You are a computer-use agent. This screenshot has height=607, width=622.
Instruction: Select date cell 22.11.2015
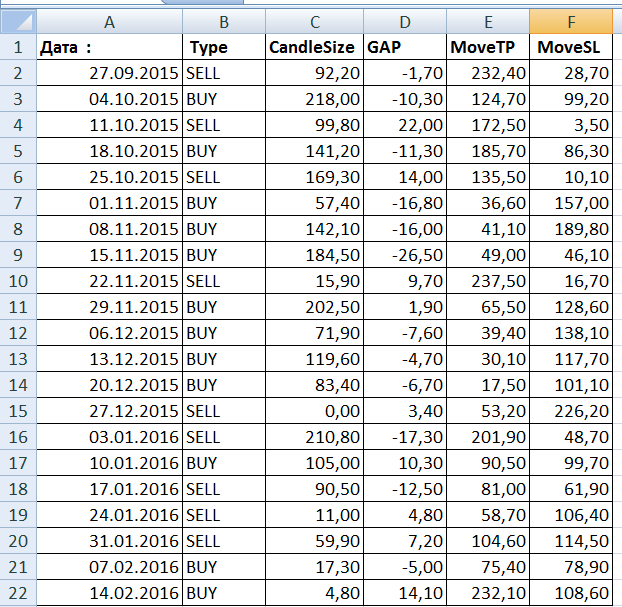[x=109, y=281]
